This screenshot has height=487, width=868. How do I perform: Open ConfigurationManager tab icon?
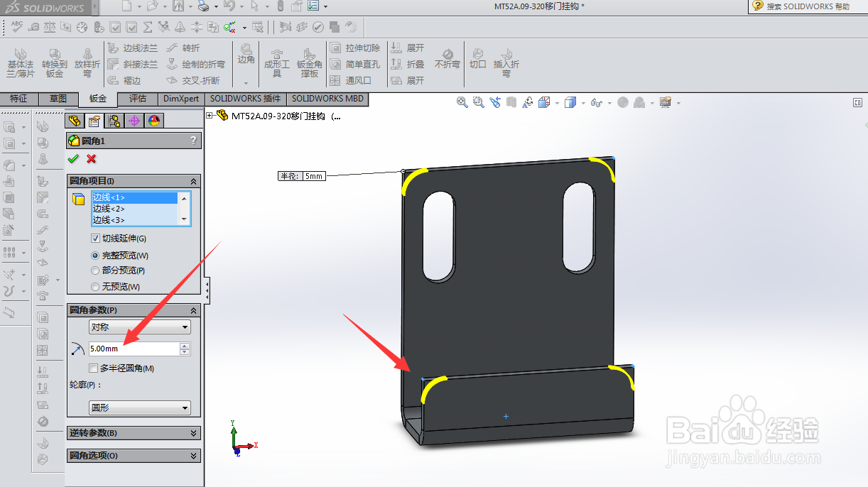114,121
